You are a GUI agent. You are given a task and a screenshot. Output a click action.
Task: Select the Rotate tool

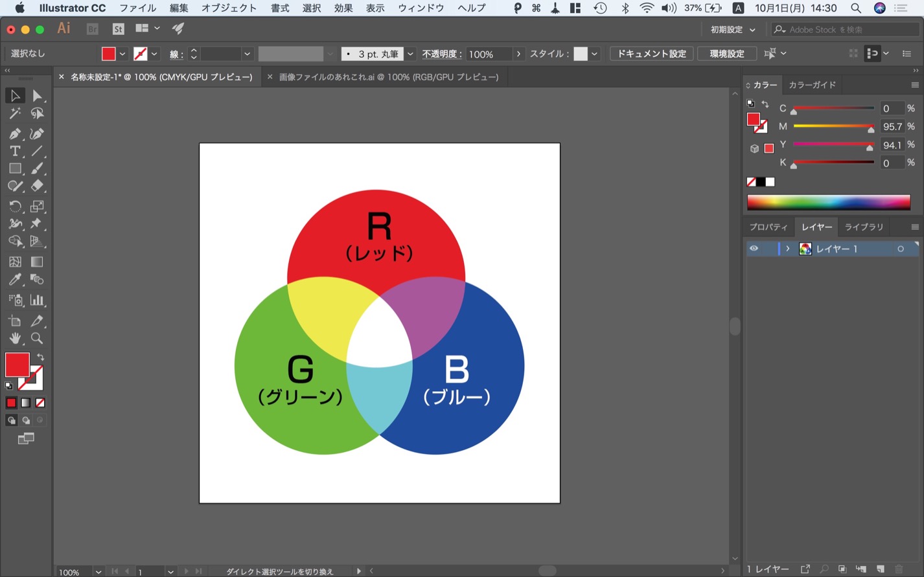point(15,207)
